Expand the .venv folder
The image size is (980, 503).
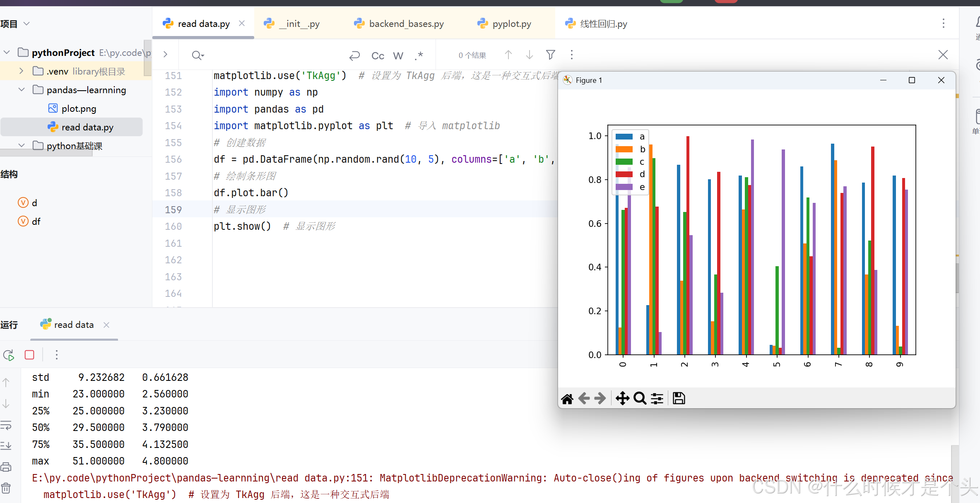tap(21, 71)
